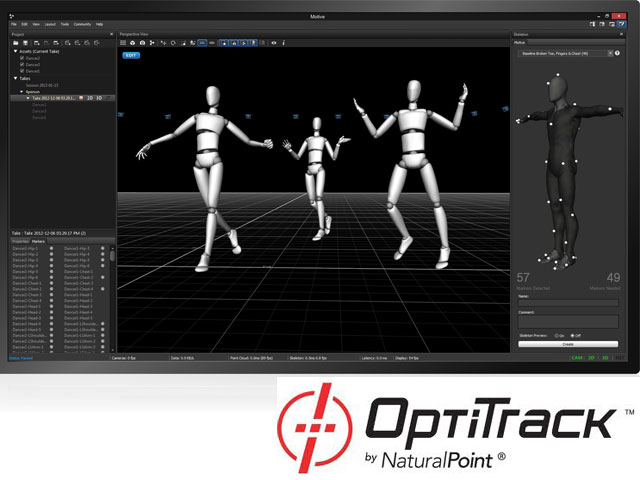
Task: Open the Community menu
Action: [x=82, y=24]
